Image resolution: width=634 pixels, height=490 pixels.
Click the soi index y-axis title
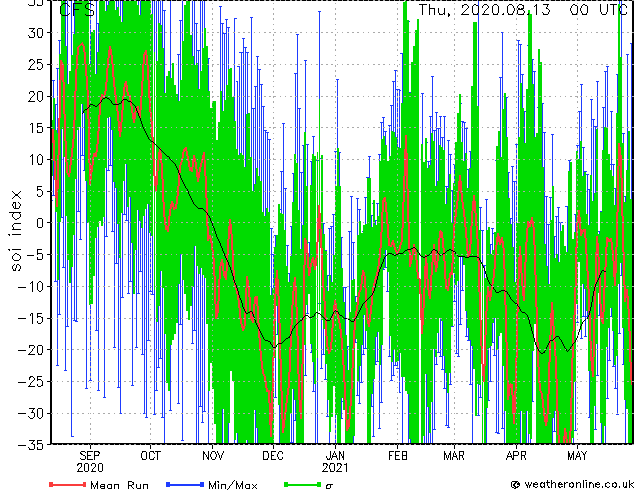coord(16,231)
